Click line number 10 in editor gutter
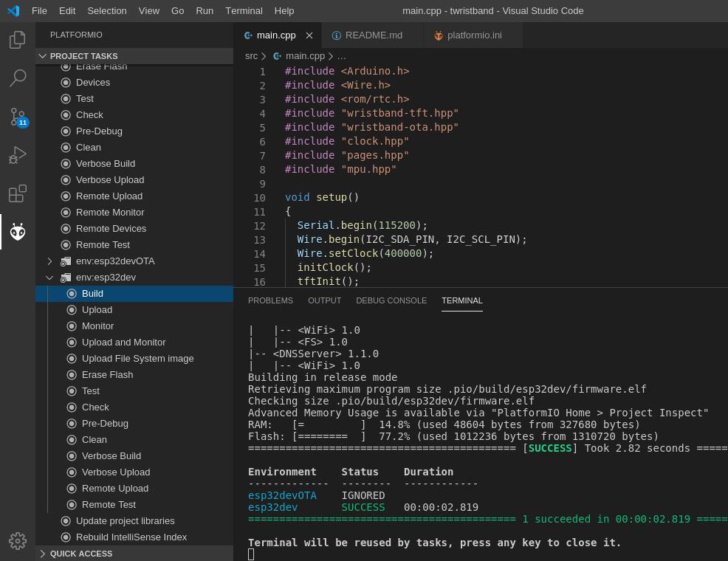The image size is (728, 561). (260, 198)
